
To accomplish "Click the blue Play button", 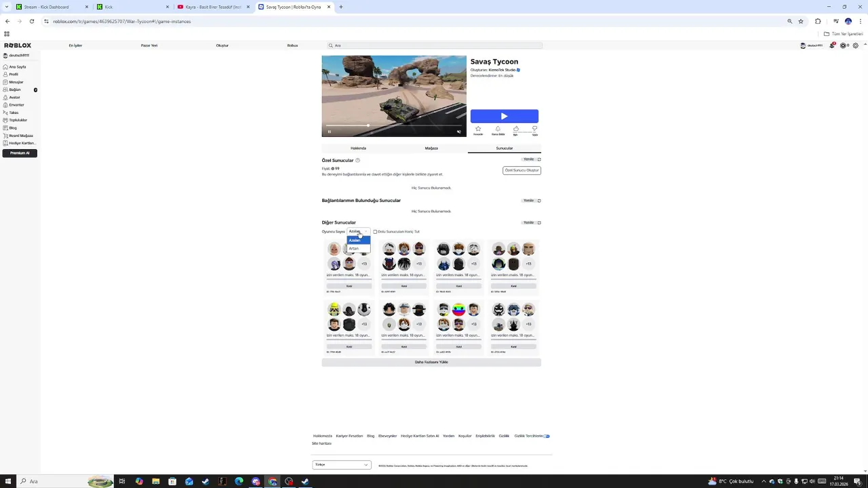I will (x=505, y=116).
